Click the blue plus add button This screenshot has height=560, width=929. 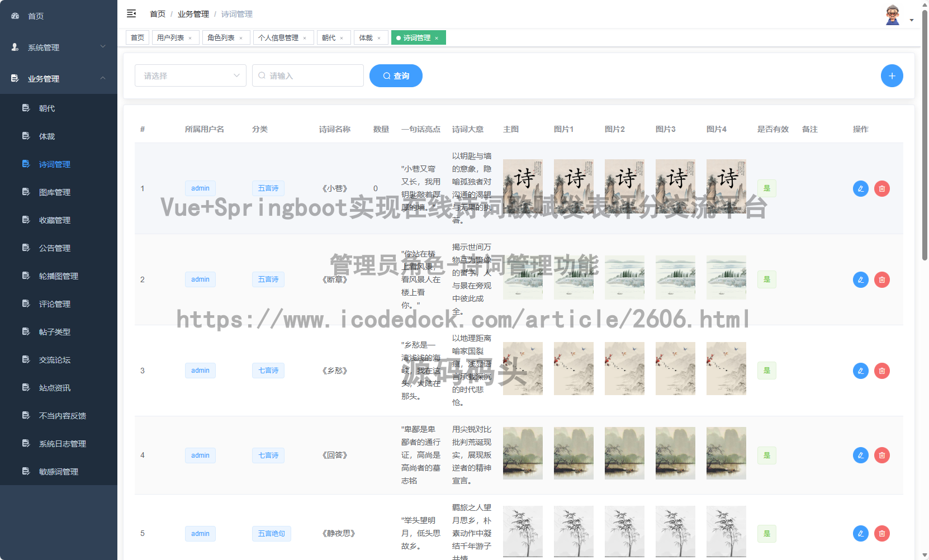click(892, 75)
